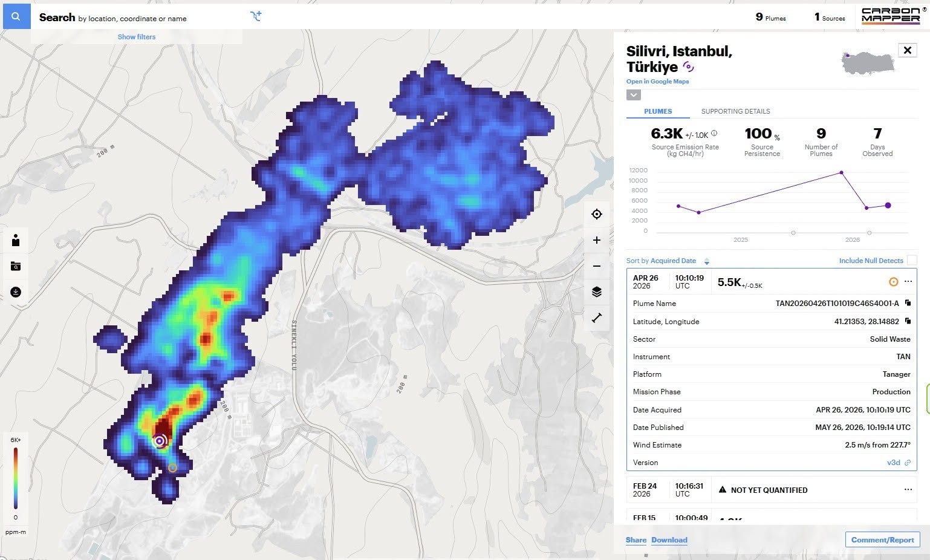
Task: Expand the gray chevron under Open in Google Maps
Action: [x=633, y=95]
